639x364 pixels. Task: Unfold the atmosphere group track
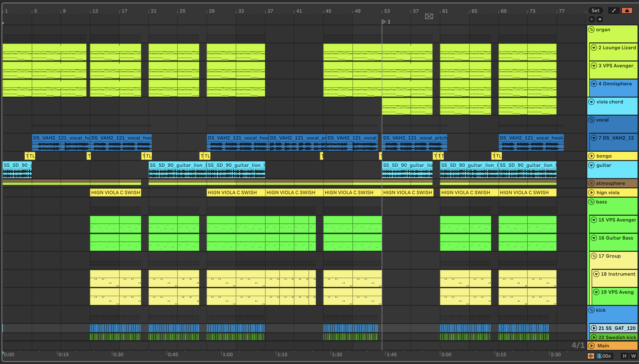point(591,183)
